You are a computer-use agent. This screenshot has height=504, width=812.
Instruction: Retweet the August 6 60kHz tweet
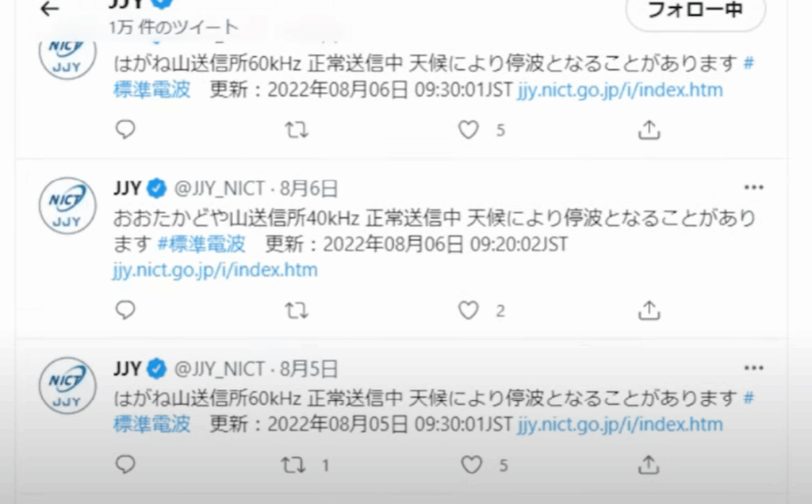pyautogui.click(x=297, y=130)
